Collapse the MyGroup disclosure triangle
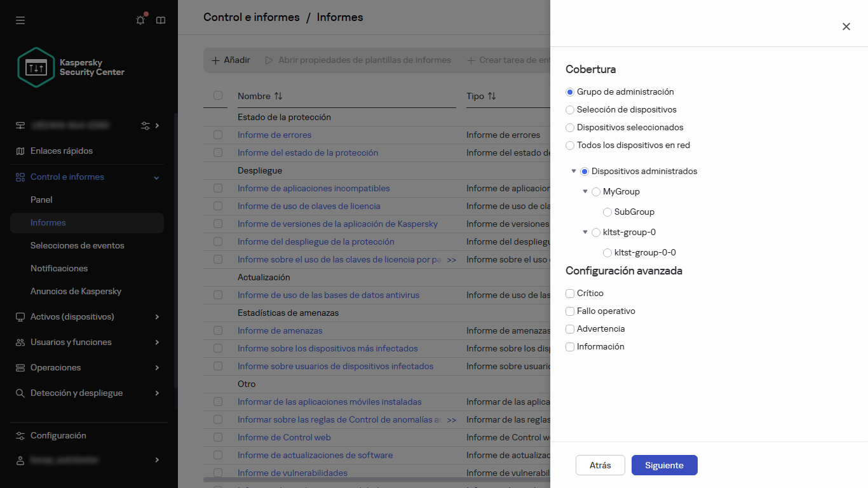The width and height of the screenshot is (868, 488). 585,191
